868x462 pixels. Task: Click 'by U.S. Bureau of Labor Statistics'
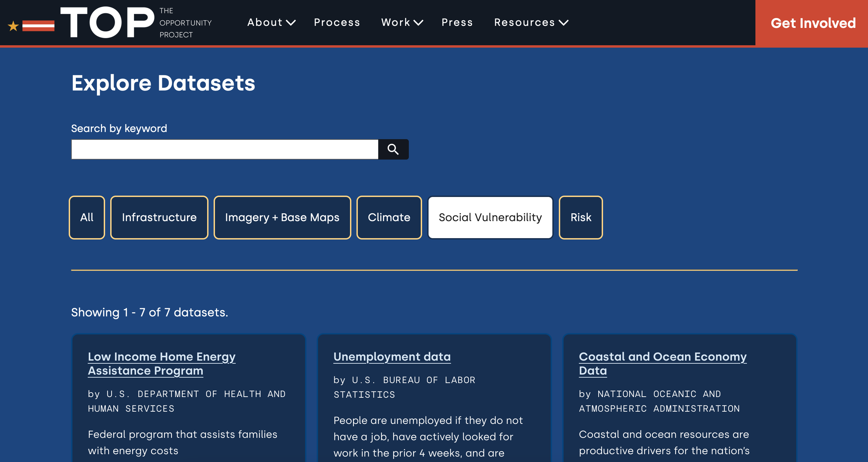(404, 387)
